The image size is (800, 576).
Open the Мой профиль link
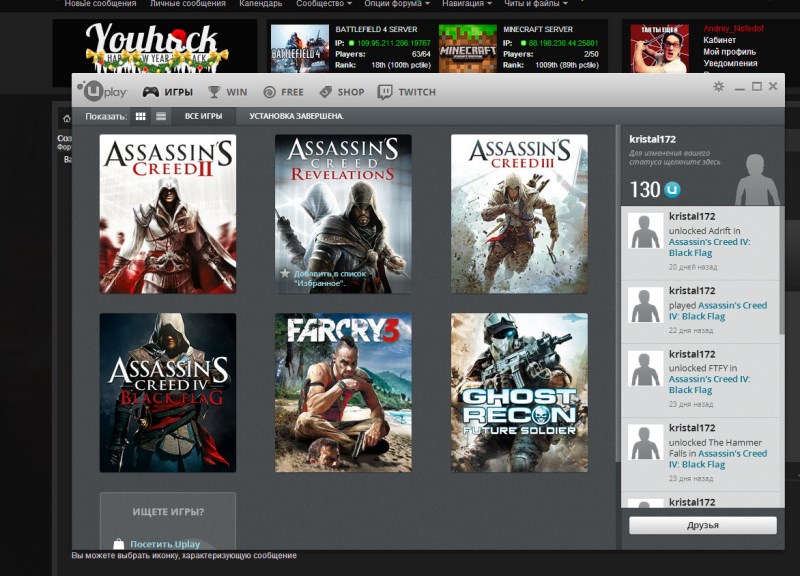point(730,52)
